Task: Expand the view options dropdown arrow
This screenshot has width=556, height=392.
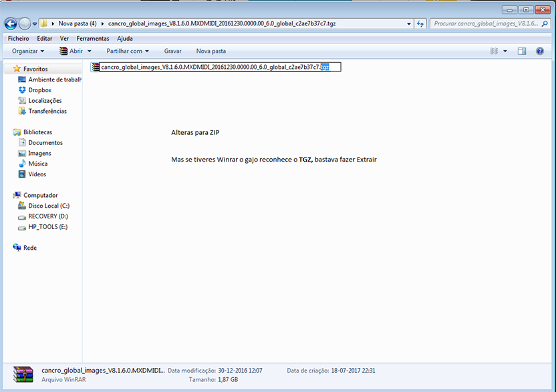Action: tap(505, 51)
